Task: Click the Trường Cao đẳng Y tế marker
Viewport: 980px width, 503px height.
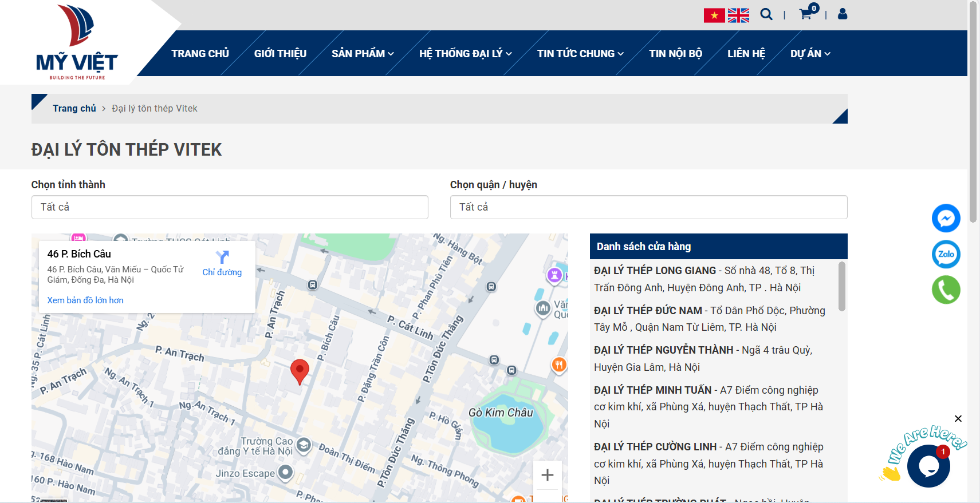Action: [304, 445]
